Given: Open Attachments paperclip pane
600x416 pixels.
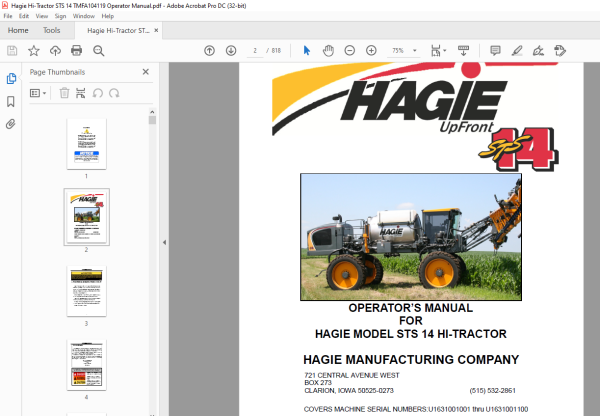Looking at the screenshot, I should pyautogui.click(x=11, y=124).
